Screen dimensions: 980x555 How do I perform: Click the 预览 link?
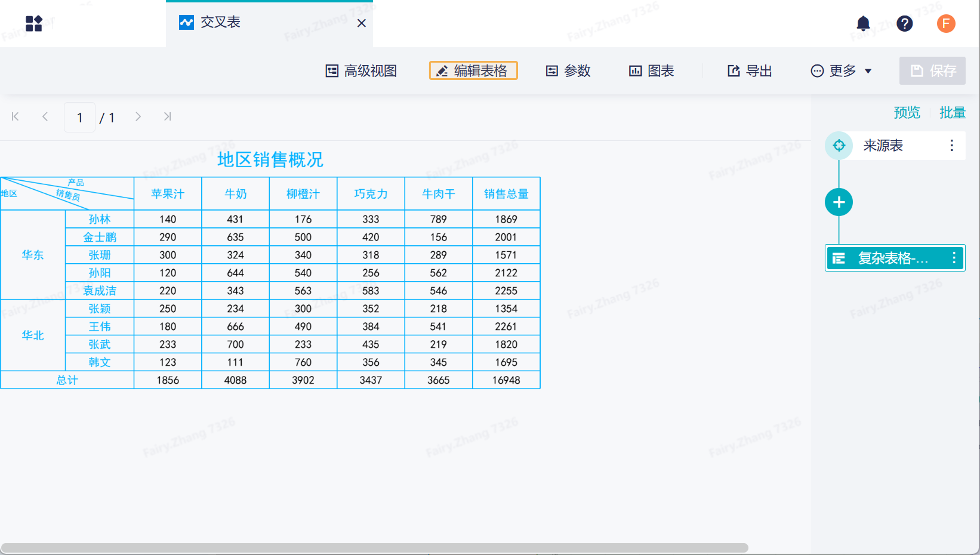point(907,113)
